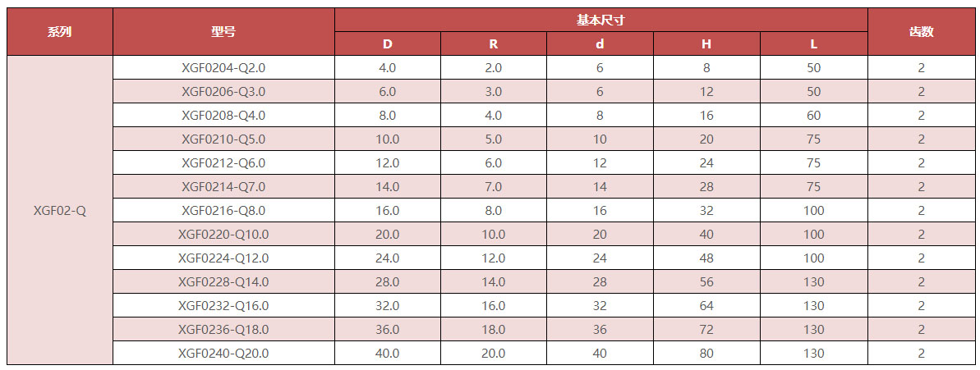
Task: Select the R column header
Action: click(x=494, y=44)
